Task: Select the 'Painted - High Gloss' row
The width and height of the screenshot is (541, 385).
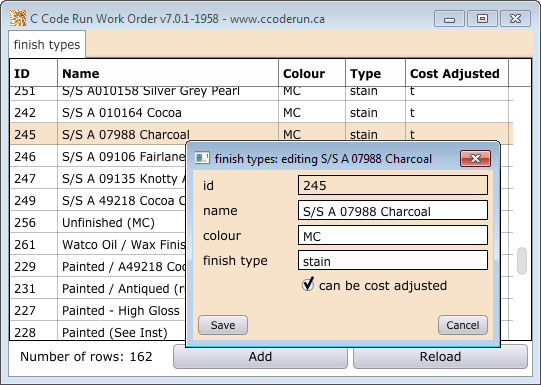Action: coord(98,310)
